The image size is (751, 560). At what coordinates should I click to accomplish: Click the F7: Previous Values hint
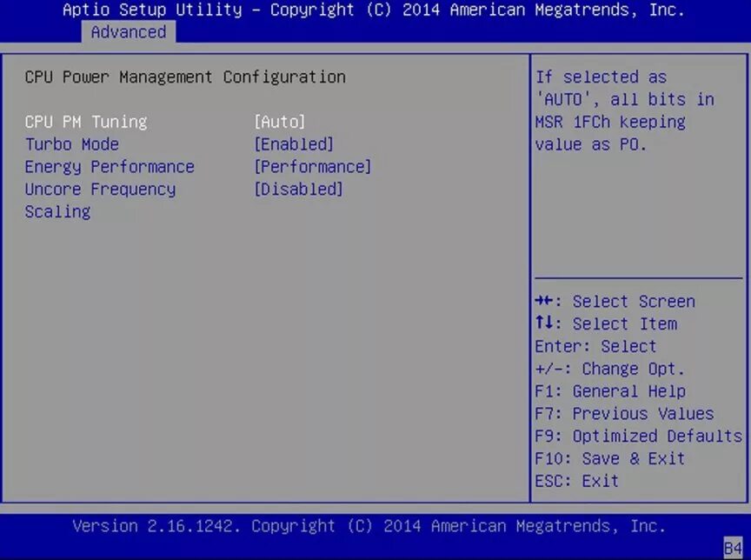point(625,413)
